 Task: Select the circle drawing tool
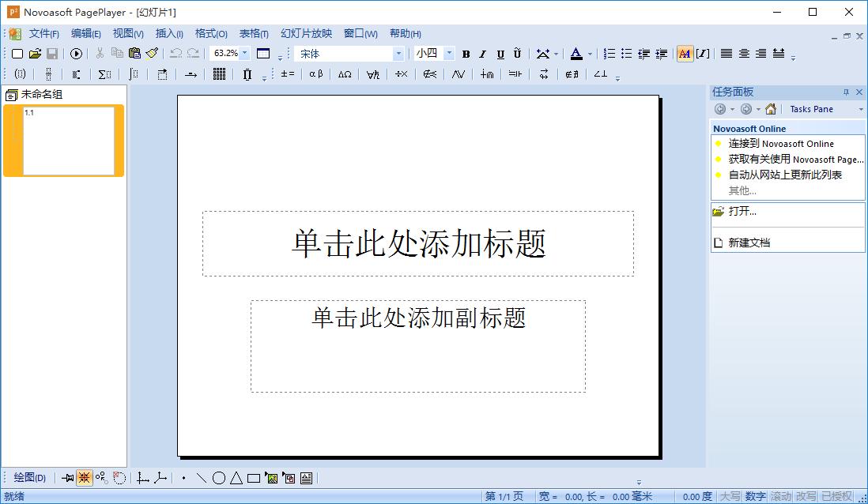[x=219, y=478]
